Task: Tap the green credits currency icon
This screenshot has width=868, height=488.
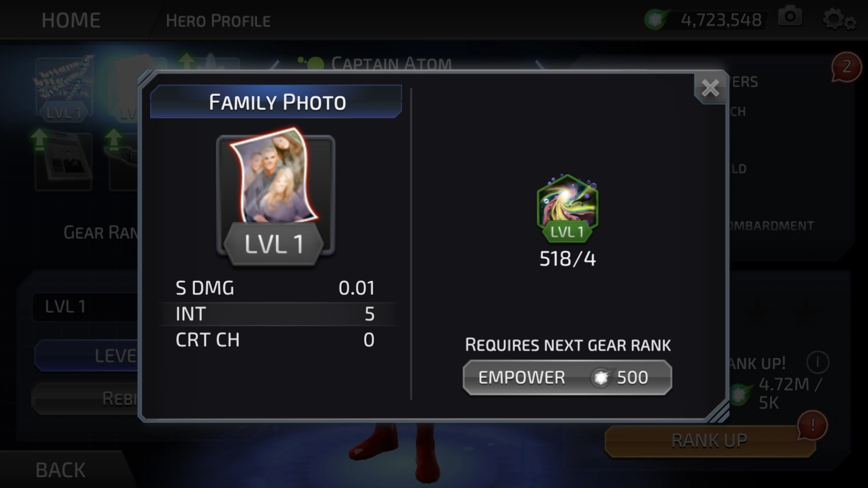Action: 656,20
